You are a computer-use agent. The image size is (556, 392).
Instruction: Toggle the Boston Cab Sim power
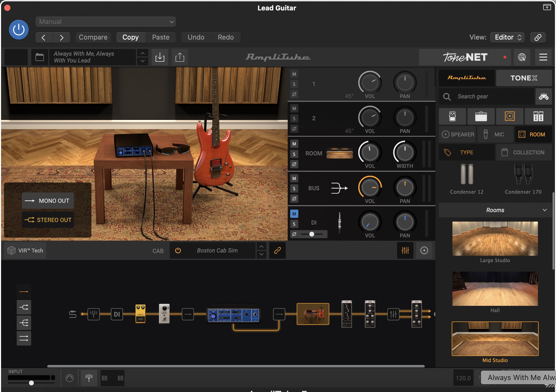(x=178, y=250)
